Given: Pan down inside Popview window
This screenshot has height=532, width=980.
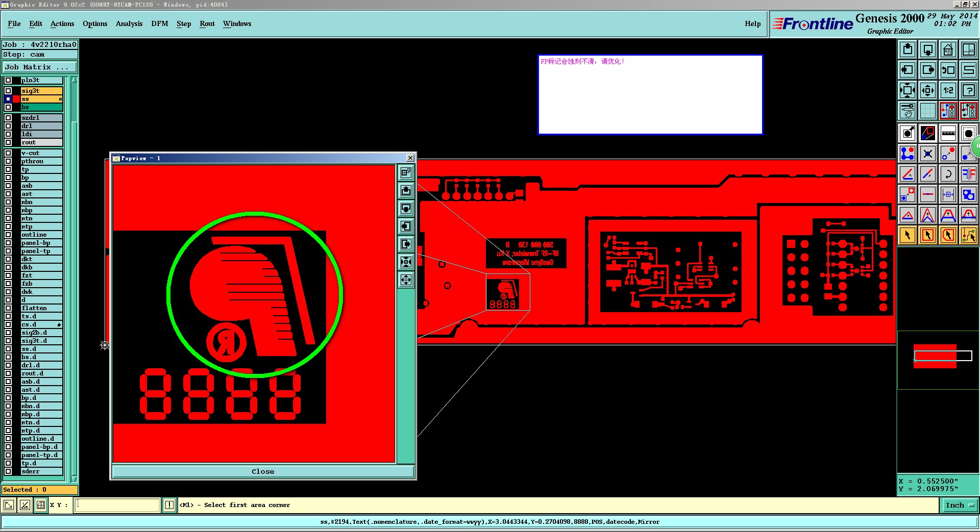Looking at the screenshot, I should [406, 209].
